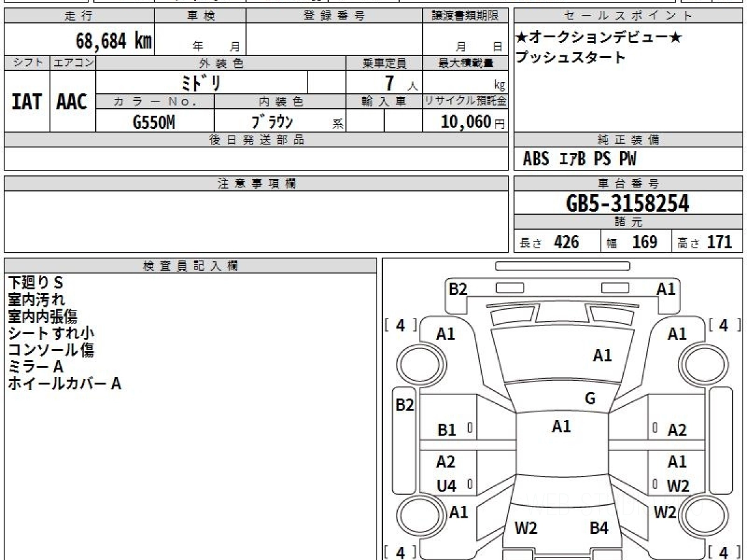
Task: Select the width value 幅 169
Action: tap(632, 242)
